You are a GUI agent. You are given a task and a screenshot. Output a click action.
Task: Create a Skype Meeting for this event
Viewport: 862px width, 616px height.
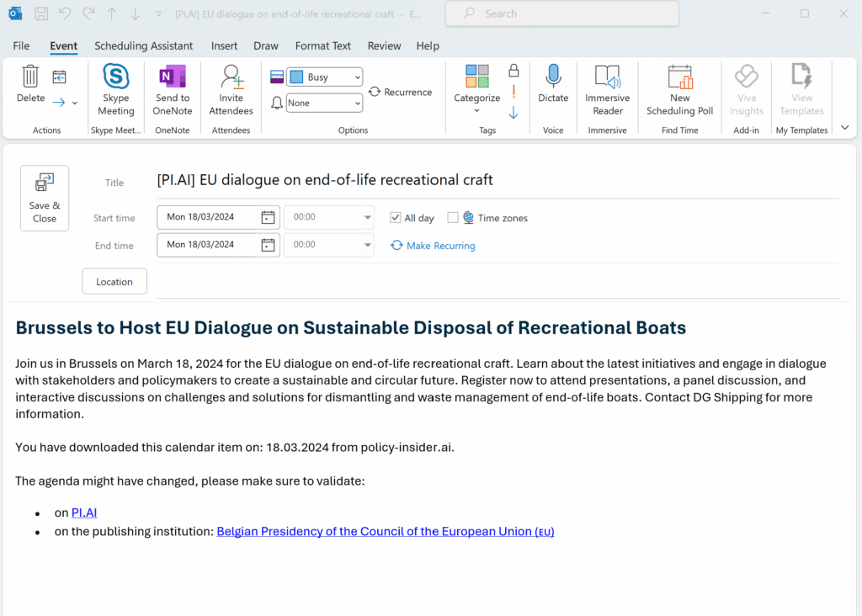click(x=115, y=88)
